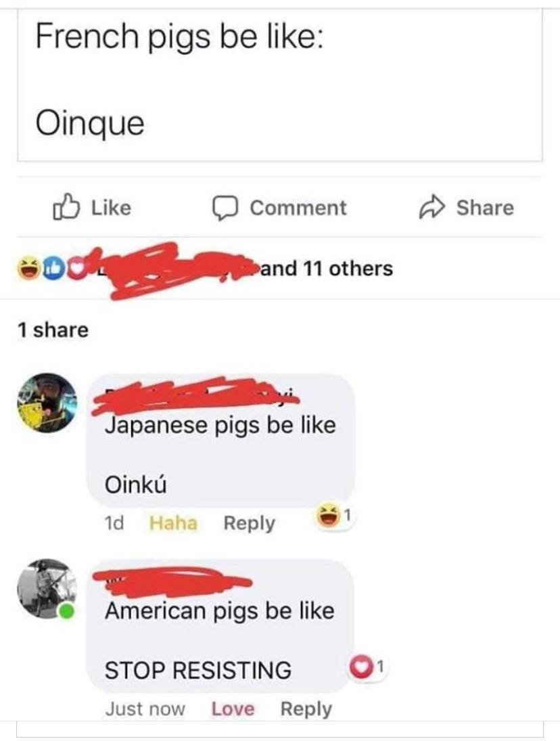Toggle the Haha reaction on Japanese pigs comment
The height and width of the screenshot is (741, 560).
click(x=173, y=523)
